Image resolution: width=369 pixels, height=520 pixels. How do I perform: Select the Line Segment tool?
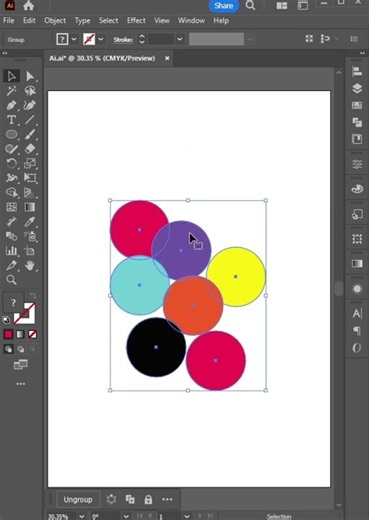coord(30,120)
